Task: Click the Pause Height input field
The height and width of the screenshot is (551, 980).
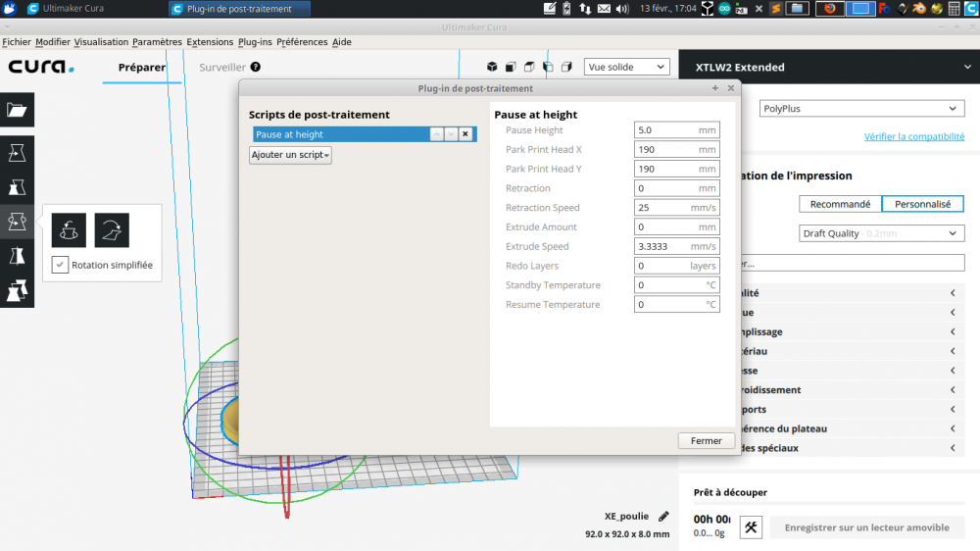Action: tap(677, 130)
